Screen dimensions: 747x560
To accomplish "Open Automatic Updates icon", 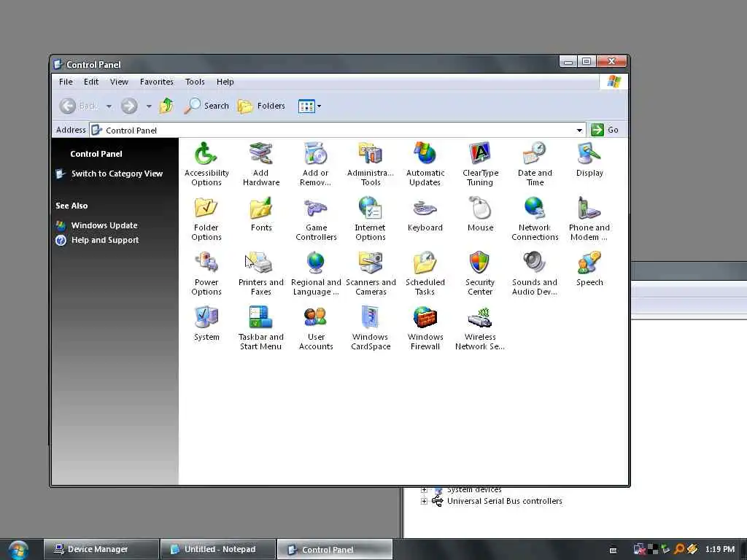I will click(425, 164).
